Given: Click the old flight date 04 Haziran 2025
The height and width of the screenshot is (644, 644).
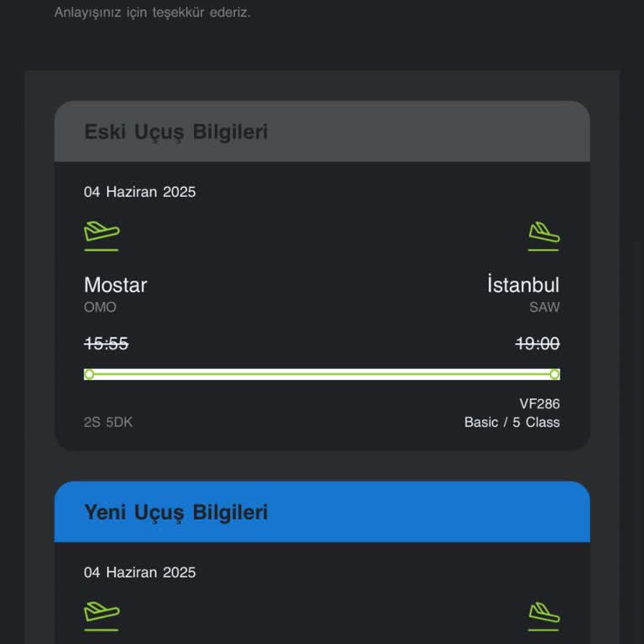Looking at the screenshot, I should click(x=140, y=192).
